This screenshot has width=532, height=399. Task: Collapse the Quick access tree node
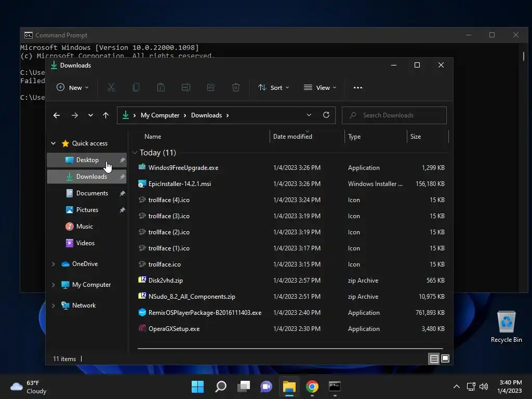(x=54, y=143)
